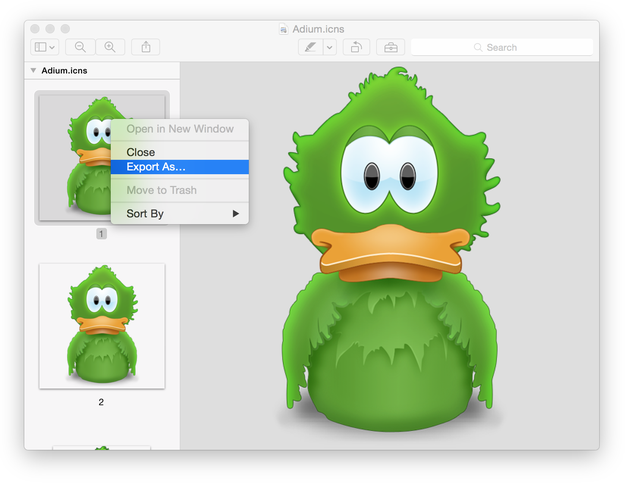Click the page label 2

(101, 402)
